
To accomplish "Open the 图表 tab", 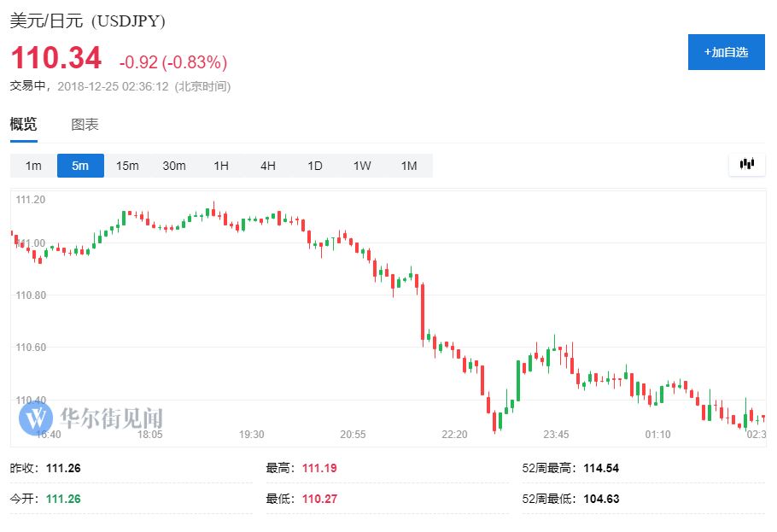I will tap(85, 125).
